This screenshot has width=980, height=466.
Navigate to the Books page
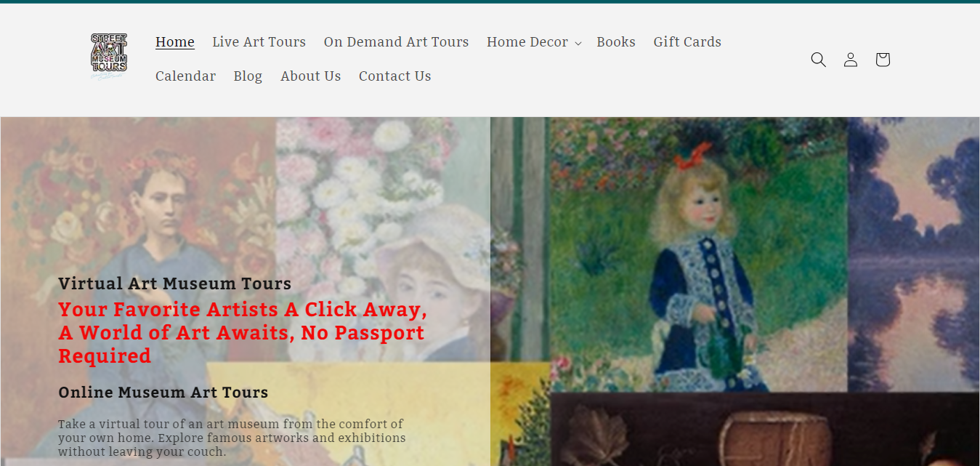(616, 42)
